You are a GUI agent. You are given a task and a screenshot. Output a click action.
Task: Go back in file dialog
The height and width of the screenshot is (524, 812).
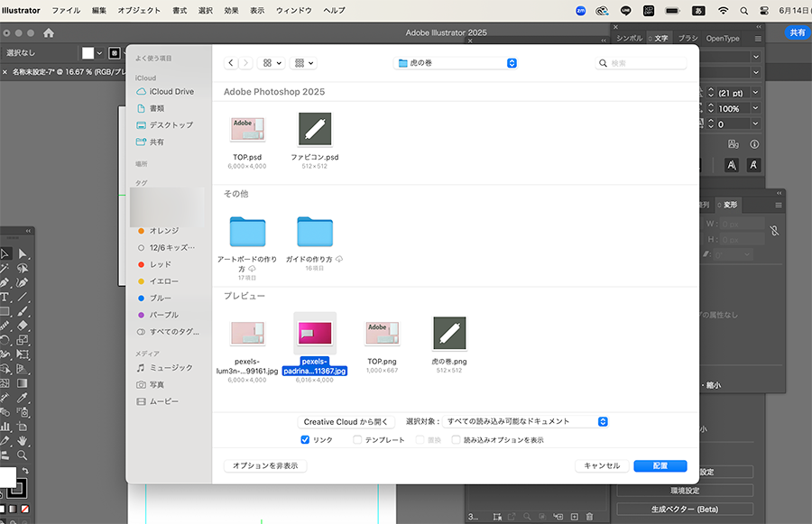(231, 63)
